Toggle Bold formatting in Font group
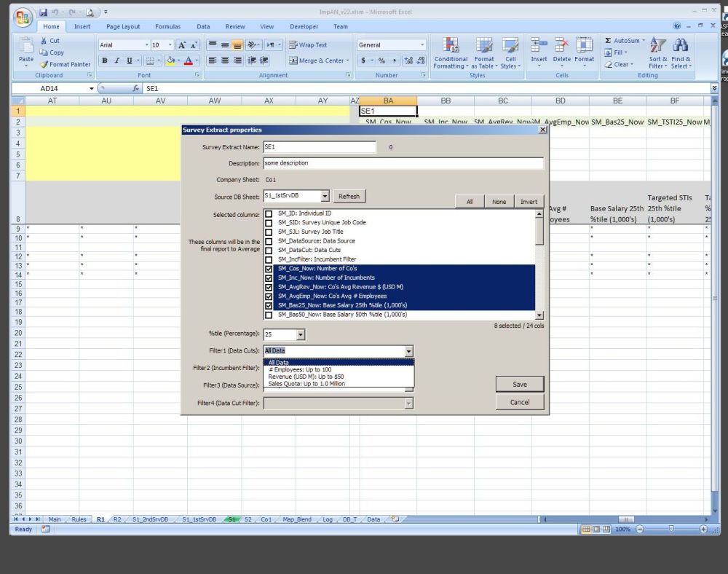 [105, 61]
